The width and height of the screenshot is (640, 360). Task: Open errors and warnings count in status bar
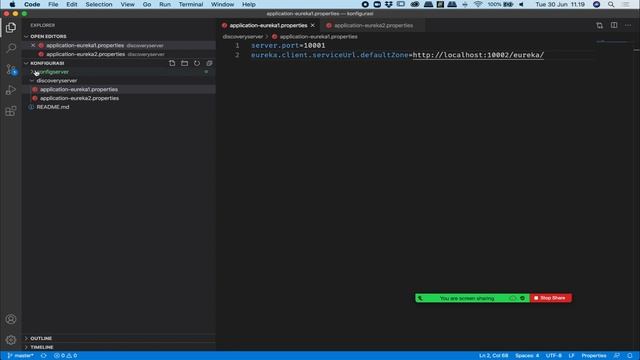[x=65, y=356]
